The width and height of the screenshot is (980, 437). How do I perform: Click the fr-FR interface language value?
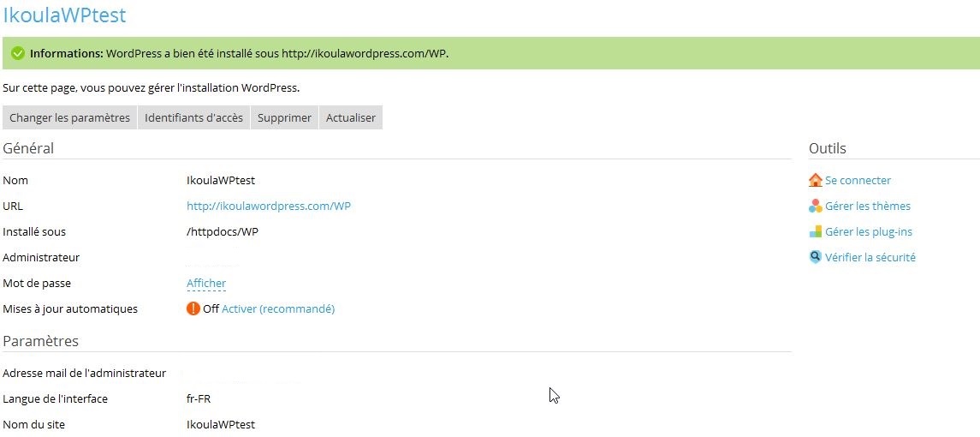(x=199, y=398)
